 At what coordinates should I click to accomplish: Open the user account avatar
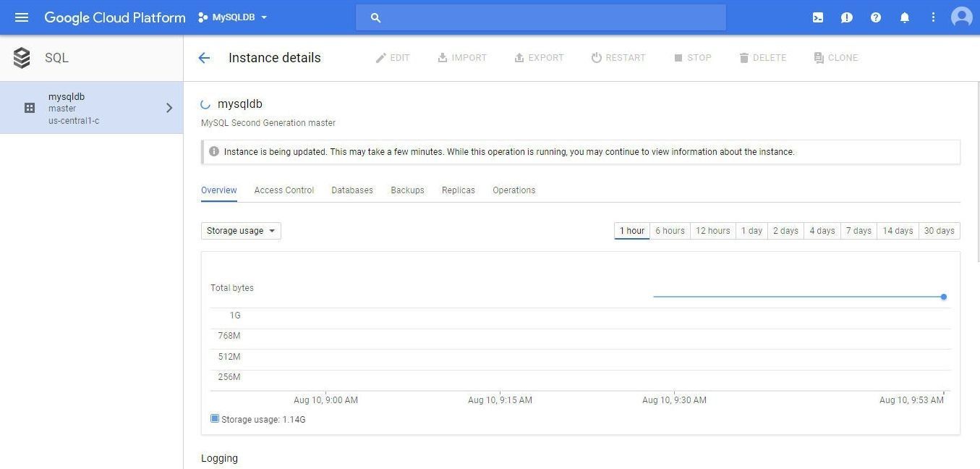(x=962, y=17)
